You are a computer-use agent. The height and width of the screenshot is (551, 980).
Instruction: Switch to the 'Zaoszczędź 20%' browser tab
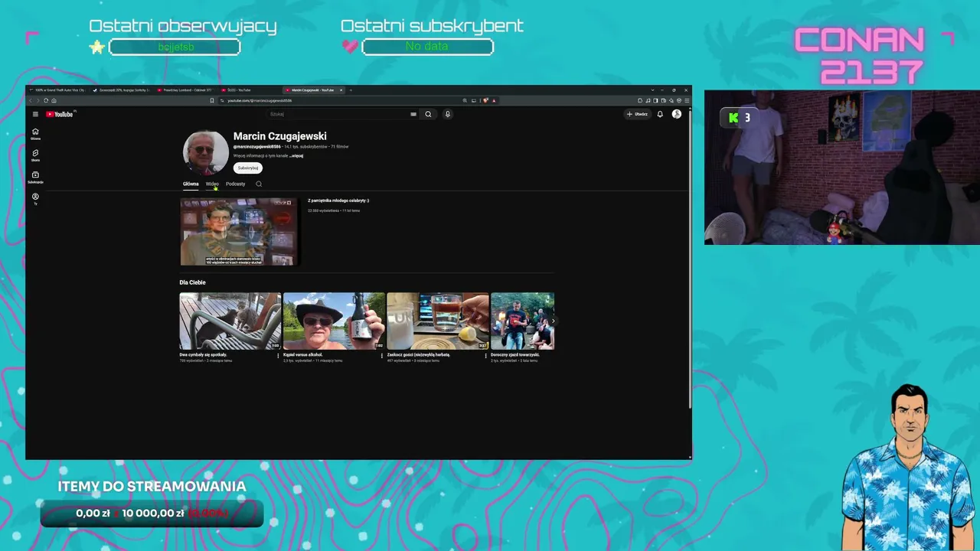[x=121, y=90]
